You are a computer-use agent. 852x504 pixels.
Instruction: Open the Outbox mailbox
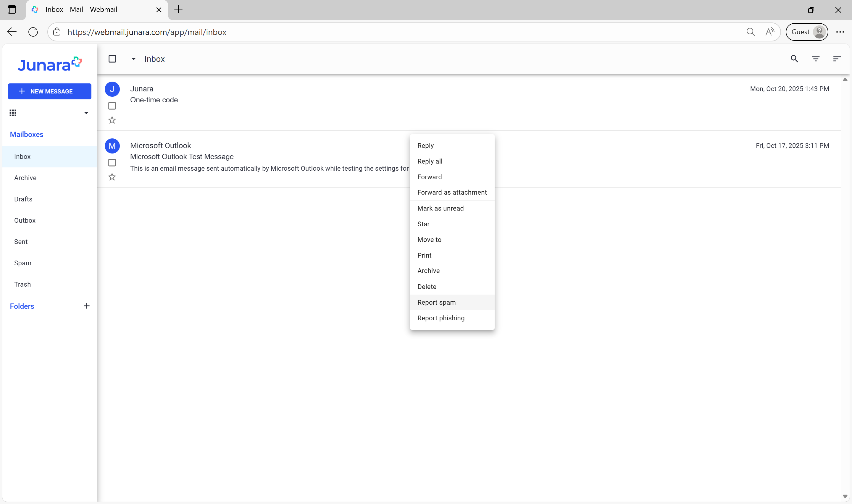coord(50,220)
